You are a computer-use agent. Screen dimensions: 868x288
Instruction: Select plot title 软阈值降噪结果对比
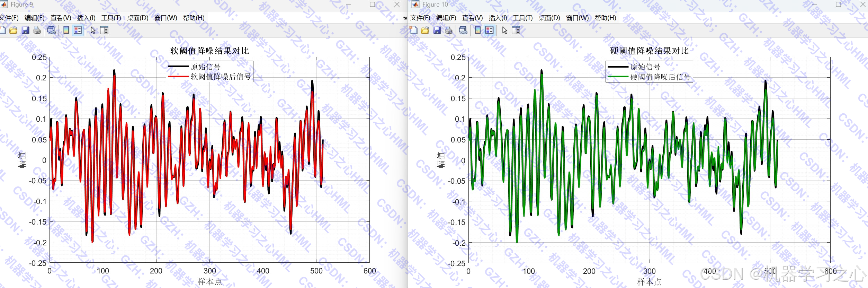(209, 51)
